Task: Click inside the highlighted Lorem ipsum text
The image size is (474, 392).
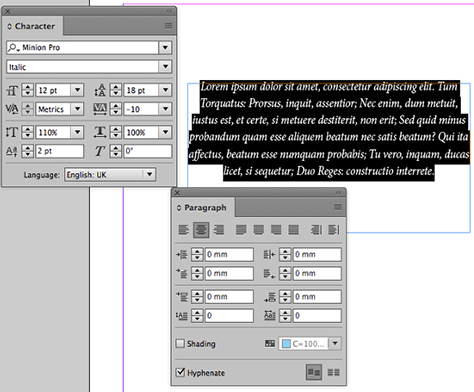Action: click(329, 129)
